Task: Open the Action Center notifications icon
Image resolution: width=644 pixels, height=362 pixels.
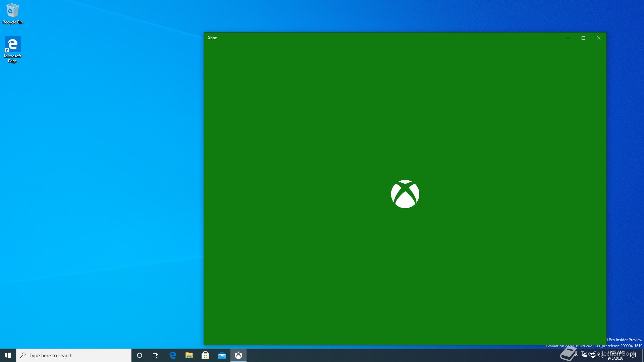Action: coord(633,355)
